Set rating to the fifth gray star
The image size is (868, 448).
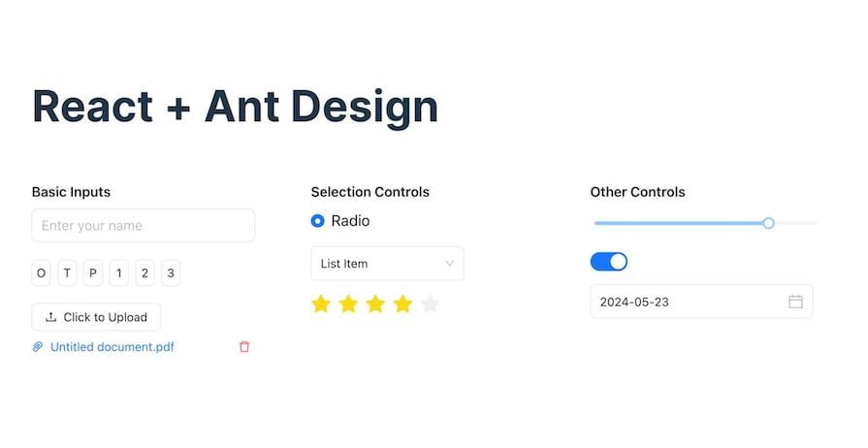[431, 304]
